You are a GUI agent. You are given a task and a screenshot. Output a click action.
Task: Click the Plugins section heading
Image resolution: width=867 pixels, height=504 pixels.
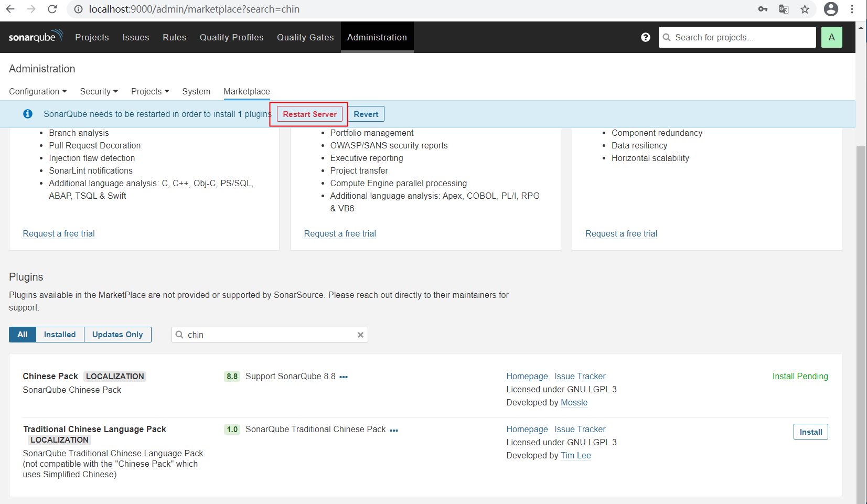click(26, 277)
